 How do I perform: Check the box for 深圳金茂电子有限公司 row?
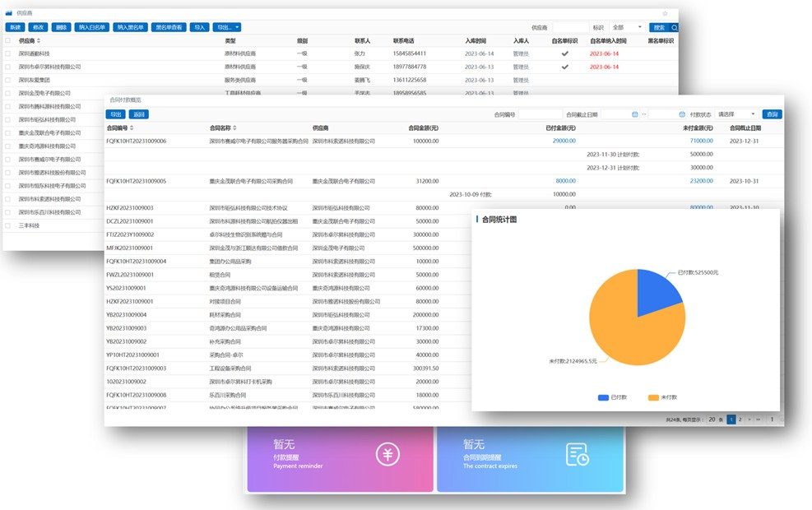7,93
